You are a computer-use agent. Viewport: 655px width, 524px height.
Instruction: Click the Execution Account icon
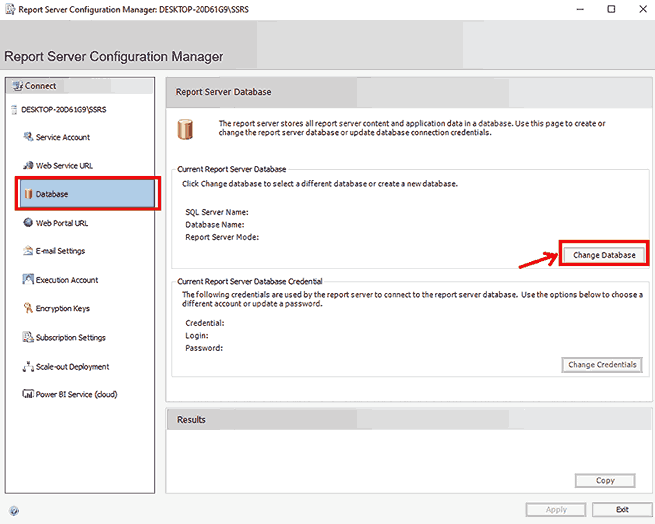click(x=27, y=280)
